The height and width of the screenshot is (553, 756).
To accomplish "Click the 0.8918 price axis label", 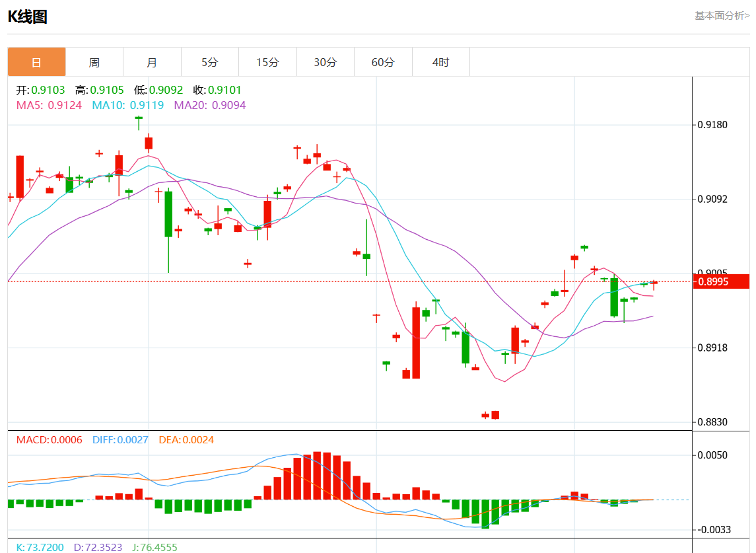I will point(712,348).
